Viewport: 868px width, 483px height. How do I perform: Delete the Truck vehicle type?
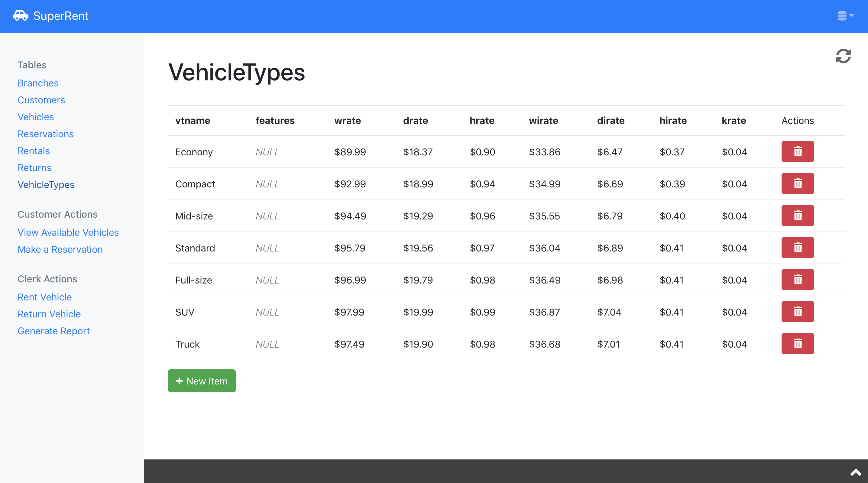(x=797, y=344)
